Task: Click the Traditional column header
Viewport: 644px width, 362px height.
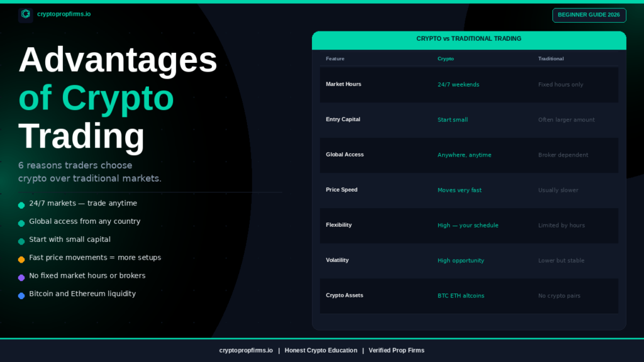Action: pos(551,58)
